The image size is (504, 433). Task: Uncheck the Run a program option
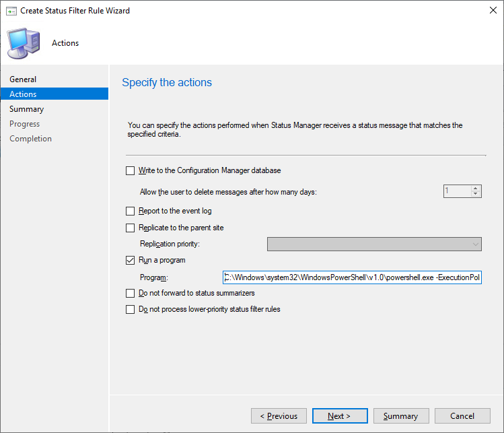click(130, 260)
